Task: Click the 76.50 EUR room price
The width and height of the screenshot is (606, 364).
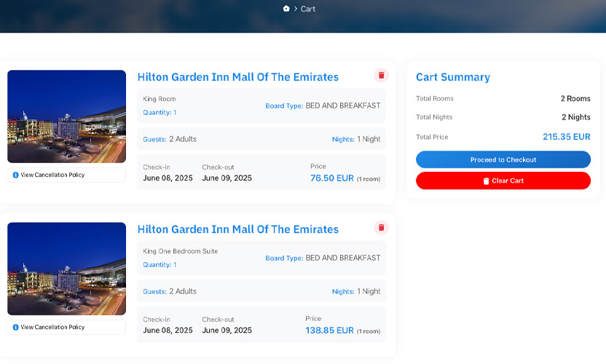Action: coord(331,178)
